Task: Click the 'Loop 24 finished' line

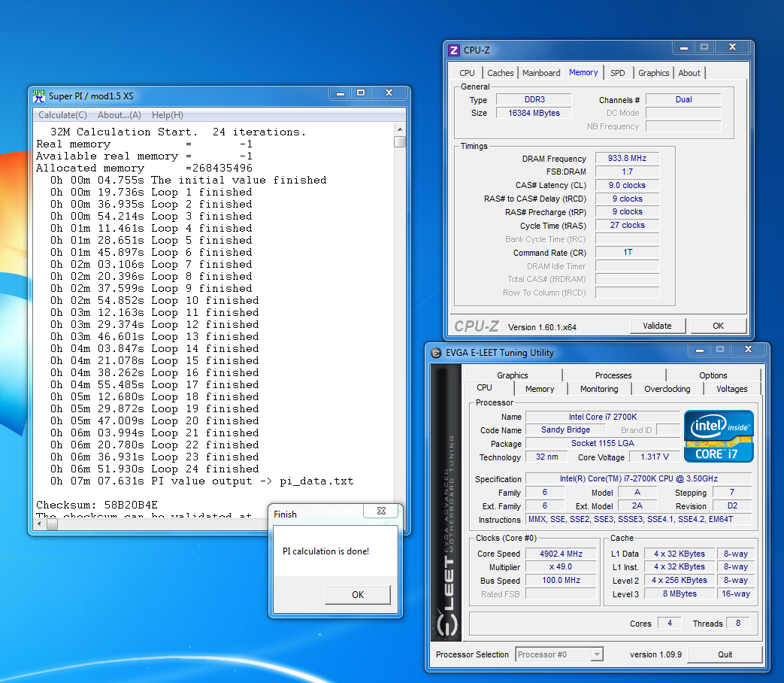Action: pyautogui.click(x=155, y=469)
